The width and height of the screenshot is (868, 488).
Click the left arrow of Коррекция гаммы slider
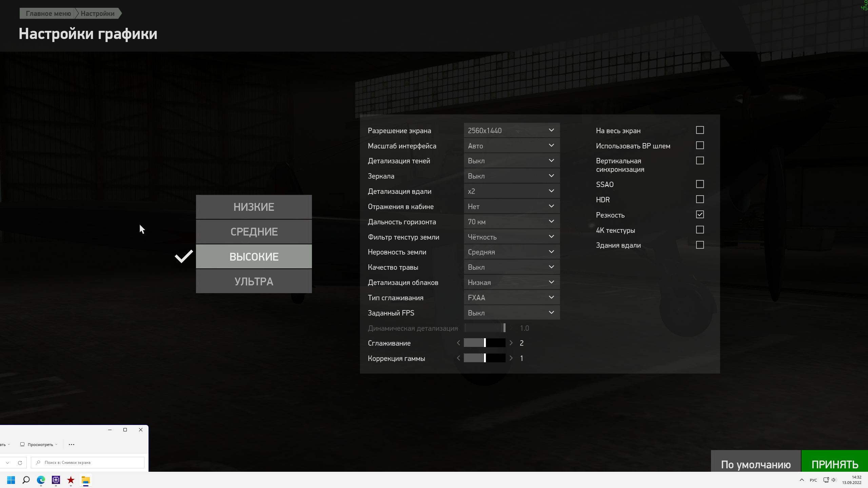click(458, 358)
